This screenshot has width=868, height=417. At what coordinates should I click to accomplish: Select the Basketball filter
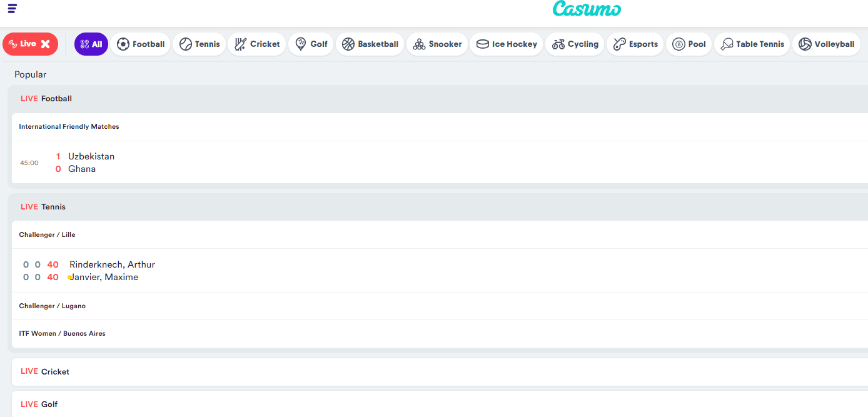point(370,44)
